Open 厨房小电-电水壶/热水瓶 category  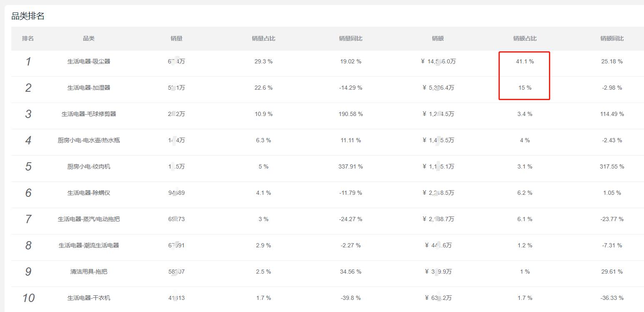pyautogui.click(x=89, y=140)
